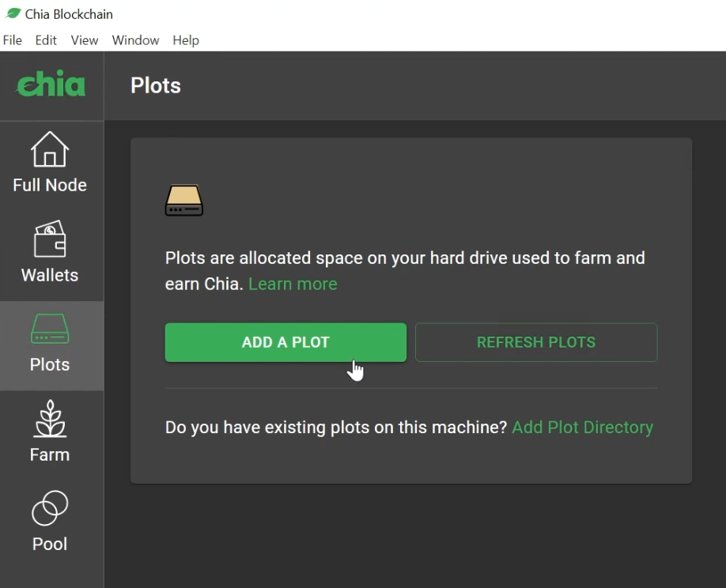Click the Plots page heading
726x588 pixels.
156,85
